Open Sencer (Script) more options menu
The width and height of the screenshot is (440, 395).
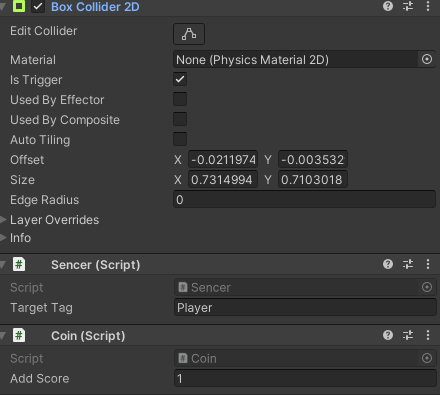pos(428,264)
